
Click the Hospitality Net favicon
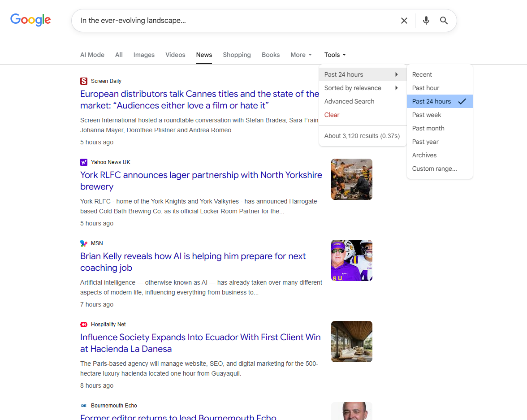tap(84, 324)
